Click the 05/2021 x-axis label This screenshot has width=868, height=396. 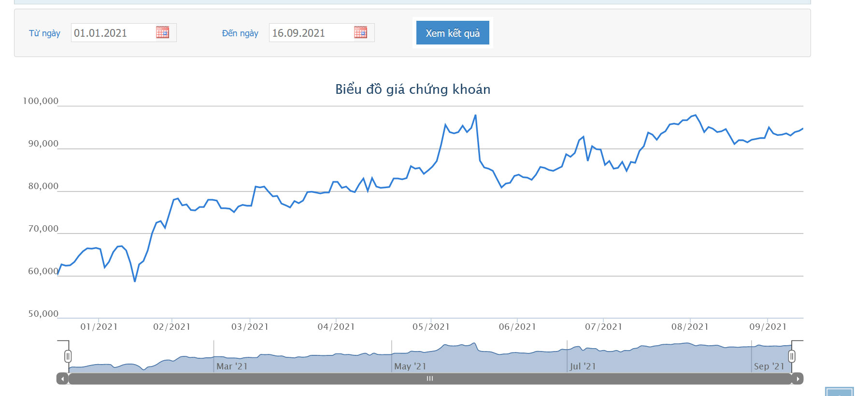(x=431, y=327)
